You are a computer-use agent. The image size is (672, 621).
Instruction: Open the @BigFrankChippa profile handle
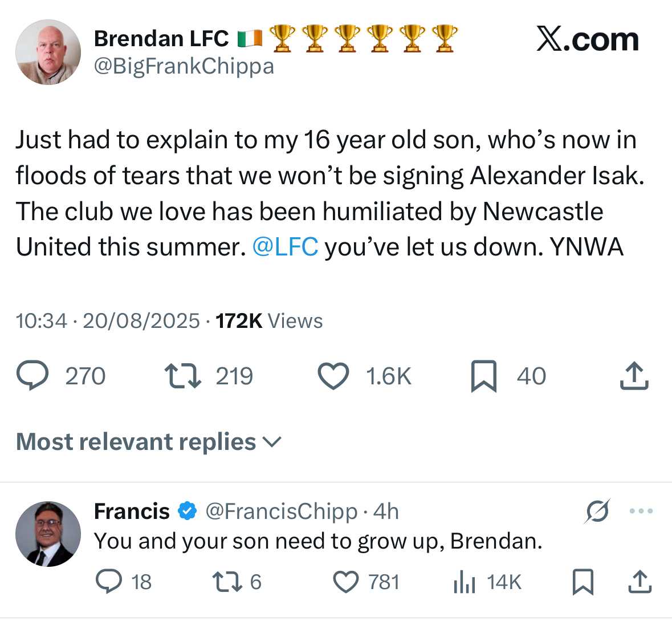coord(184,67)
